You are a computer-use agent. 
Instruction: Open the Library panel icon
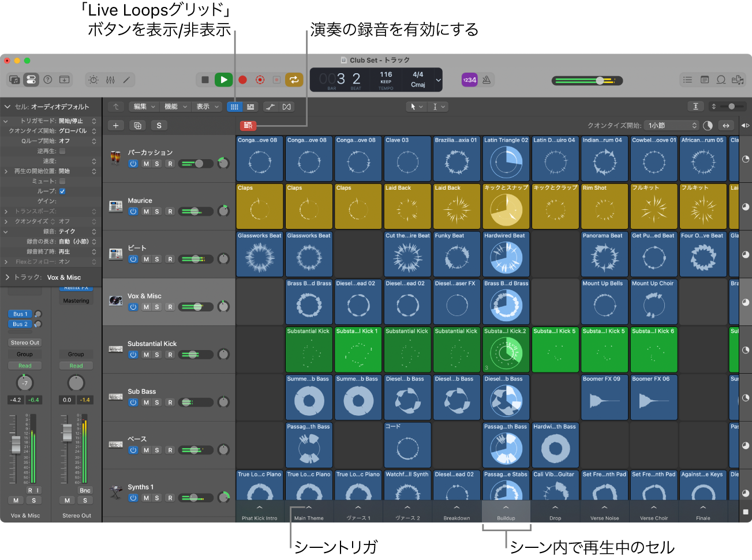(14, 80)
